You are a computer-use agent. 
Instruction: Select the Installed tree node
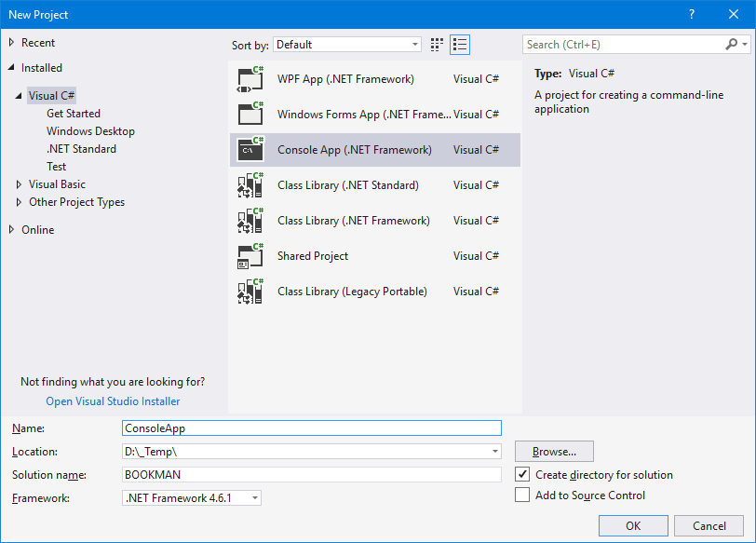pyautogui.click(x=42, y=67)
